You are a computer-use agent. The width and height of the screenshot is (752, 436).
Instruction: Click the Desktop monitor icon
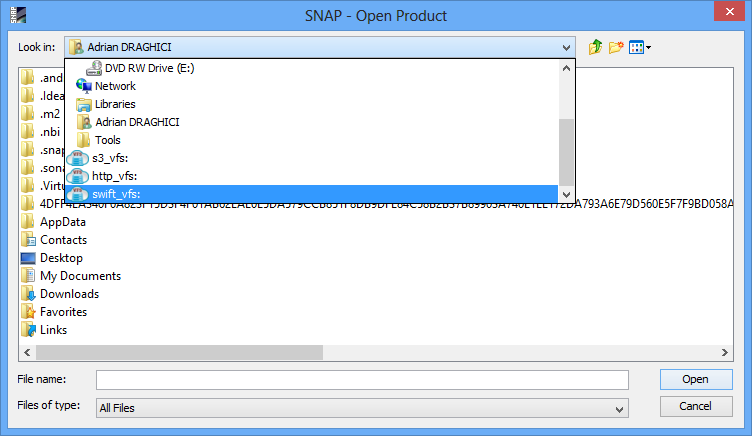click(x=28, y=258)
